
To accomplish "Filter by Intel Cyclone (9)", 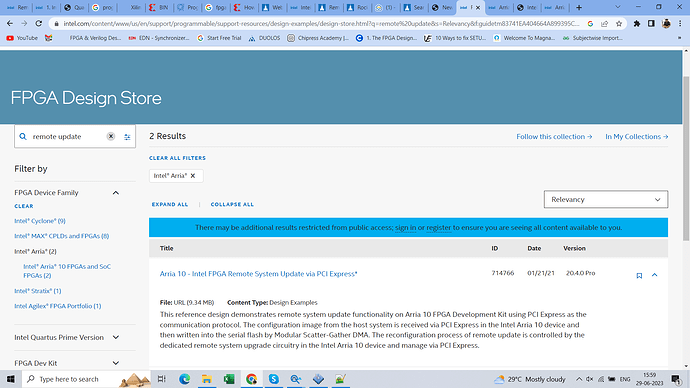I will pos(40,221).
